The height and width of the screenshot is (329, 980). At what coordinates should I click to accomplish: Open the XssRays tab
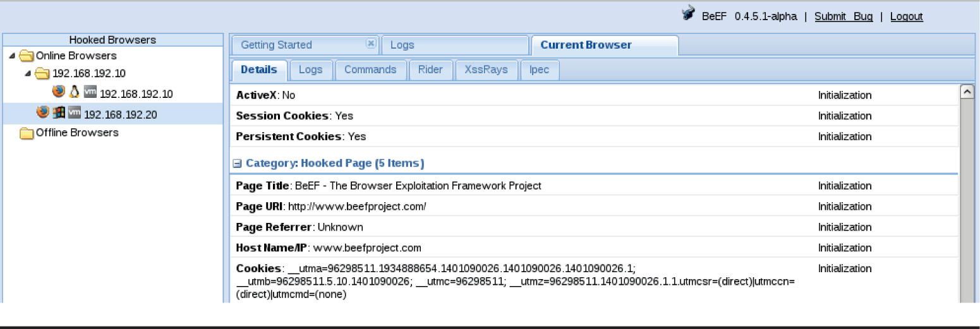click(486, 69)
